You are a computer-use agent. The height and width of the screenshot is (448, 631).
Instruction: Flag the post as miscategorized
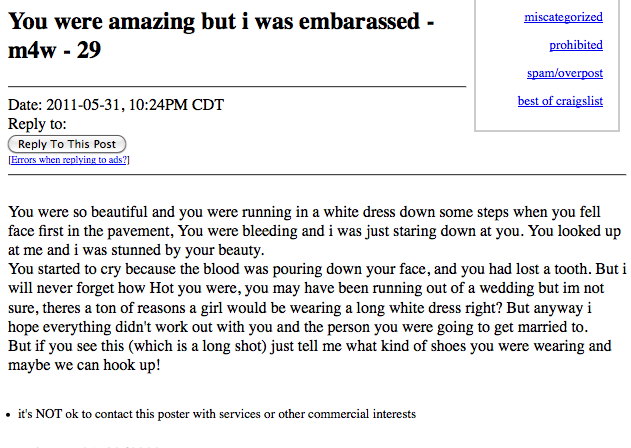563,17
